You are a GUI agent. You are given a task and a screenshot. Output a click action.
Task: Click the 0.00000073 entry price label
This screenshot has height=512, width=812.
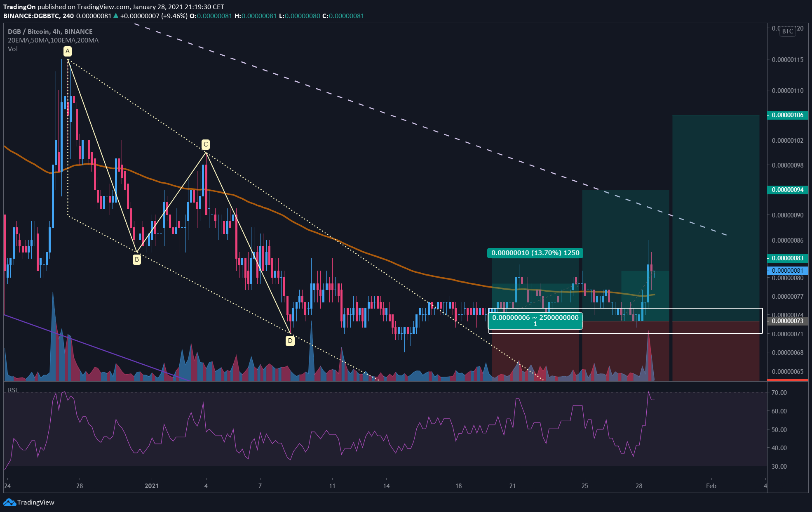coord(788,321)
